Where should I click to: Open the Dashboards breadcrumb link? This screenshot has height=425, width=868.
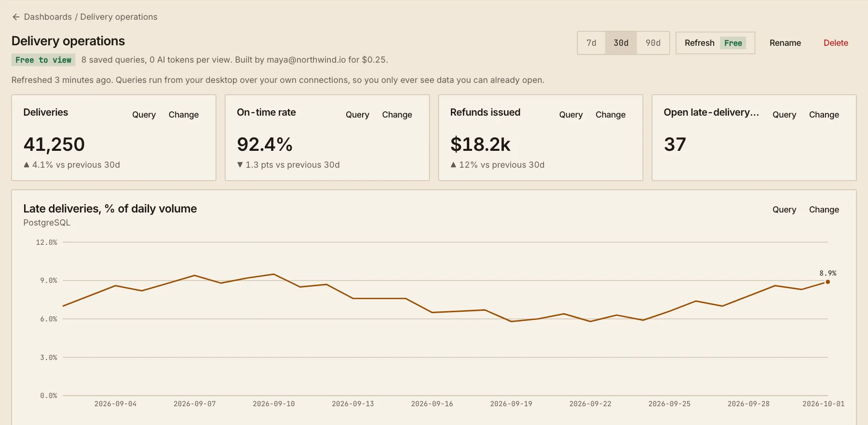[48, 17]
